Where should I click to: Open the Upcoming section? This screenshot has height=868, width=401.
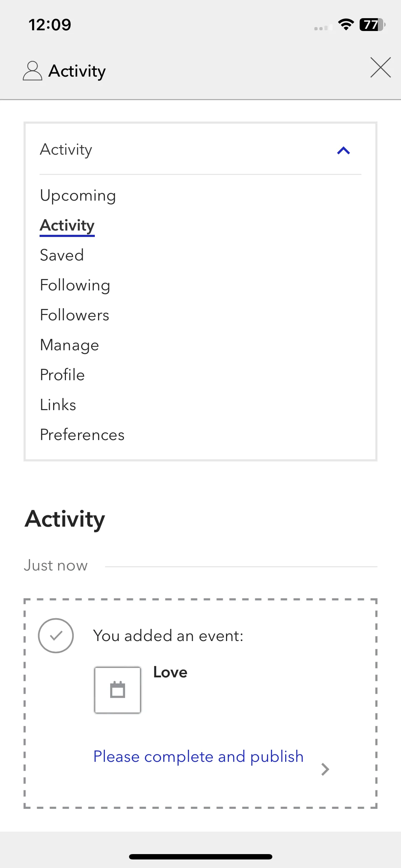click(x=78, y=196)
